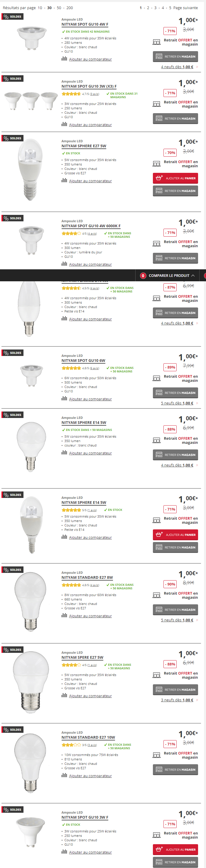
Task: Collapse the COMPARER LE PRODUIT panel using its chevron
Action: [193, 275]
